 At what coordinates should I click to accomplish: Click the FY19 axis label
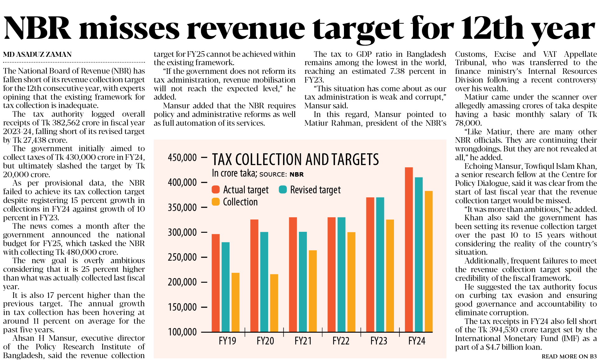[227, 341]
